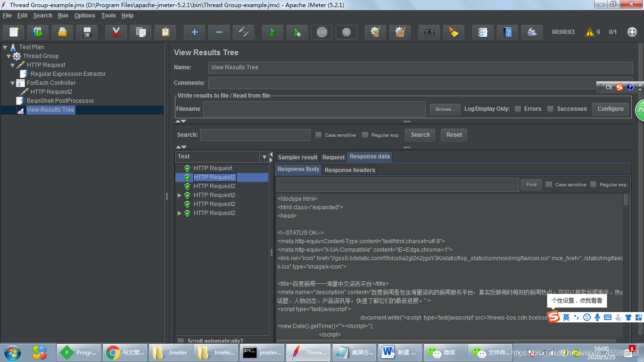The image size is (644, 362).
Task: Switch to the Response headers tab
Action: [x=350, y=170]
